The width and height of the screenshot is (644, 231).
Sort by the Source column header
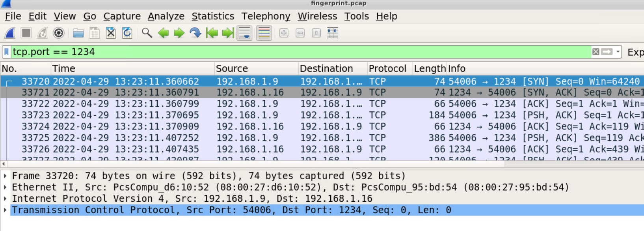[256, 68]
